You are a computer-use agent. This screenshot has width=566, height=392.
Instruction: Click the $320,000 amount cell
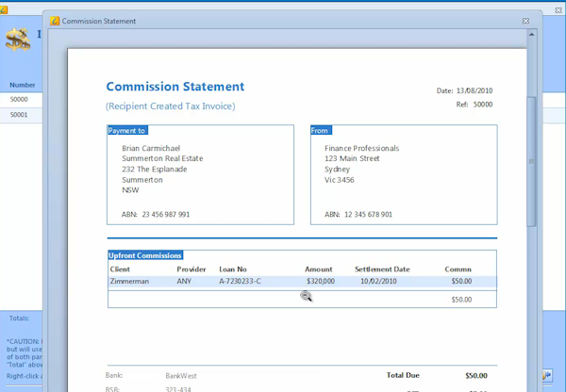320,281
